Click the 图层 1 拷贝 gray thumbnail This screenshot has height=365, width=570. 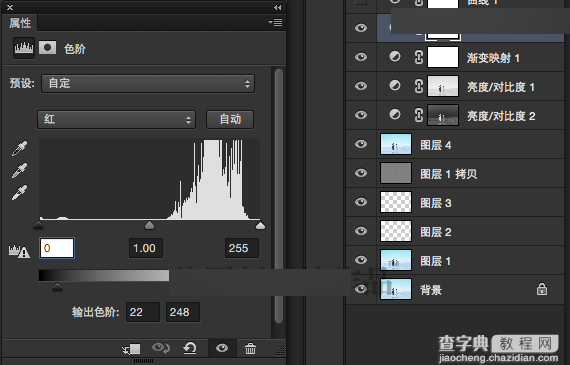(396, 173)
